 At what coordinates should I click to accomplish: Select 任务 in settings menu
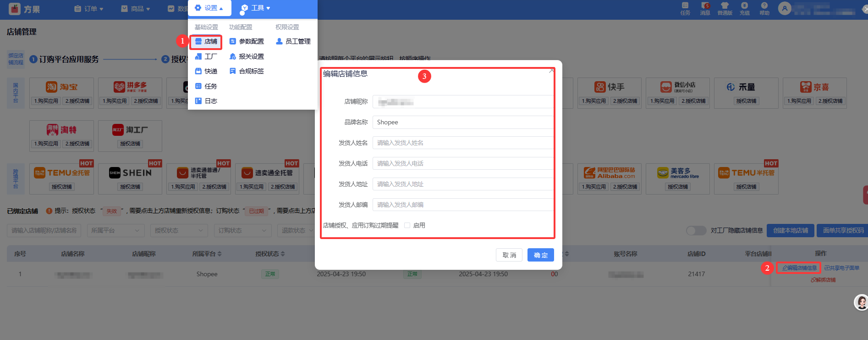point(206,86)
